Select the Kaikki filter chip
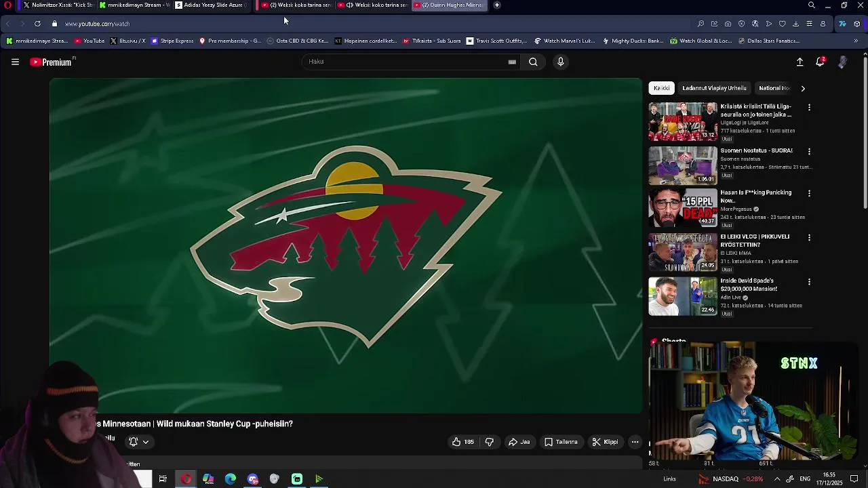Image resolution: width=868 pixels, height=488 pixels. click(x=661, y=88)
